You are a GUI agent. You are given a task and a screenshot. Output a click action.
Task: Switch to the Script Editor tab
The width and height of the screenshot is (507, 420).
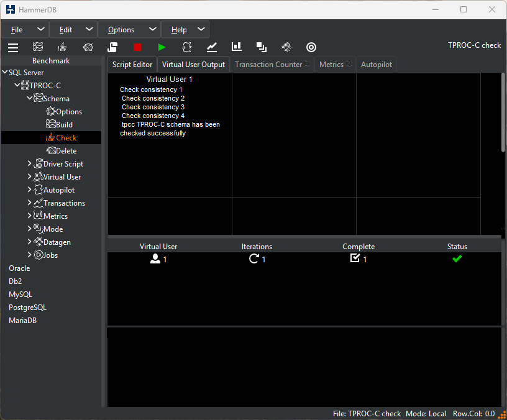pyautogui.click(x=132, y=65)
